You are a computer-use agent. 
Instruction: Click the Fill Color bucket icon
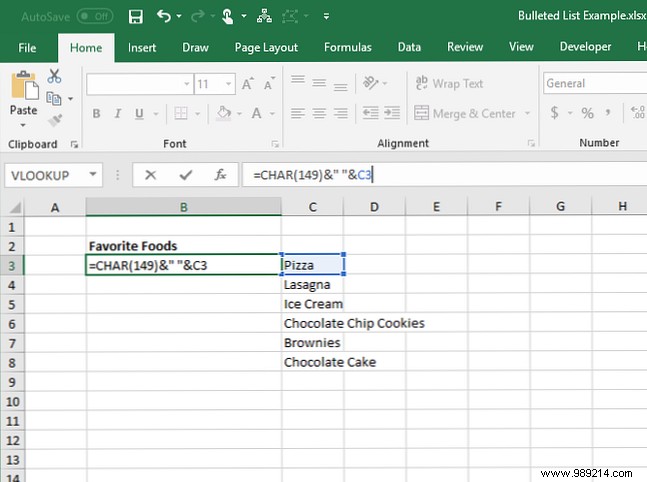pyautogui.click(x=224, y=113)
